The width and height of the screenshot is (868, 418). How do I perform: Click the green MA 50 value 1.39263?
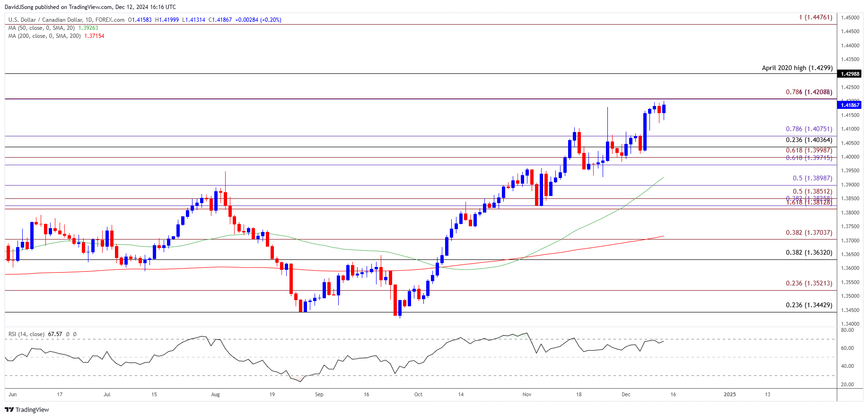click(x=88, y=28)
